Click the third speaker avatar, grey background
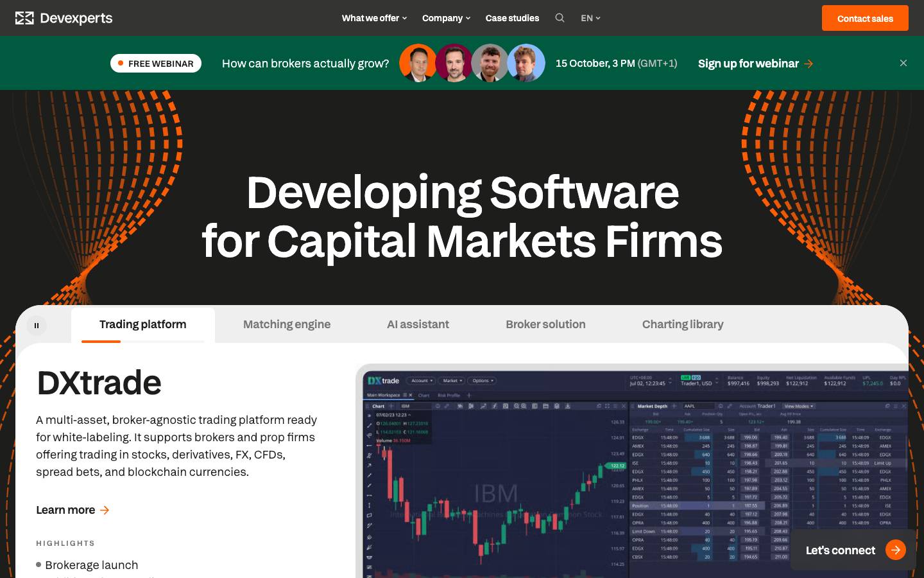The width and height of the screenshot is (924, 578). click(x=490, y=63)
